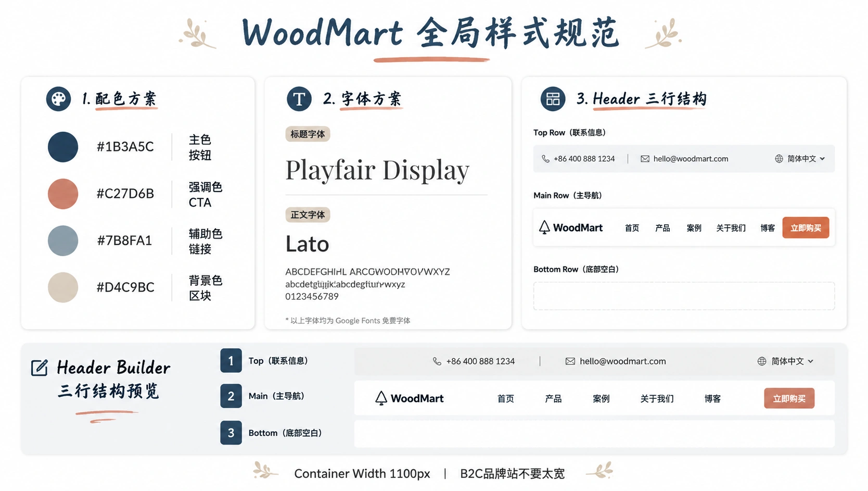868x491 pixels.
Task: Click the 正文字体 tag
Action: tap(308, 215)
